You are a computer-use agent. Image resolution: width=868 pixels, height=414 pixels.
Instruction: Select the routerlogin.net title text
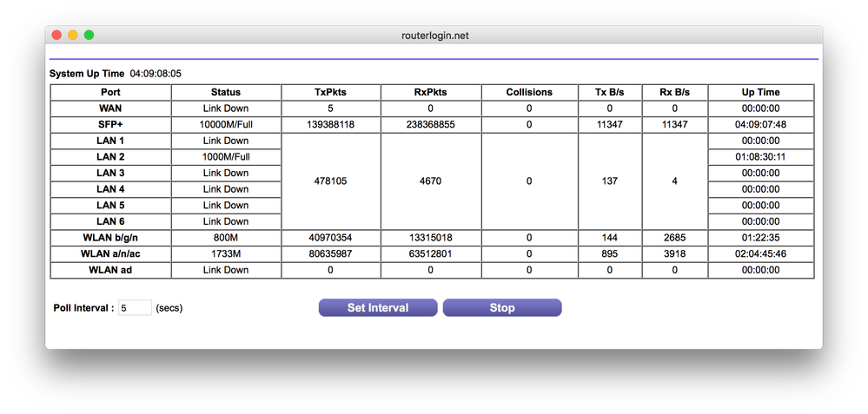435,36
